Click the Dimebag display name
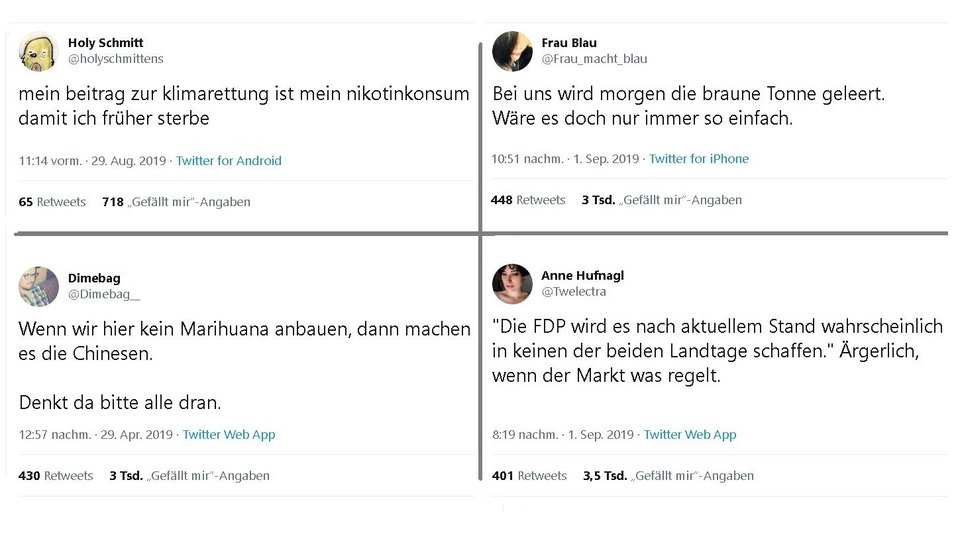Viewport: 960px width, 535px height. (94, 278)
